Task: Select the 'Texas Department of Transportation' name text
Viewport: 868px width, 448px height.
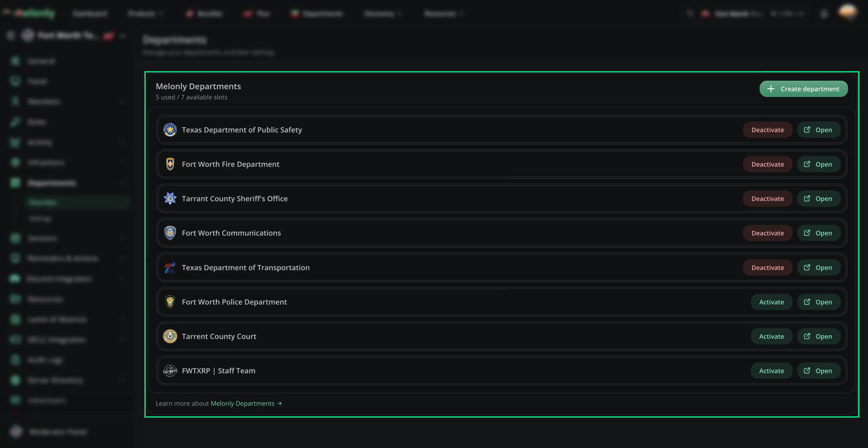Action: (246, 268)
